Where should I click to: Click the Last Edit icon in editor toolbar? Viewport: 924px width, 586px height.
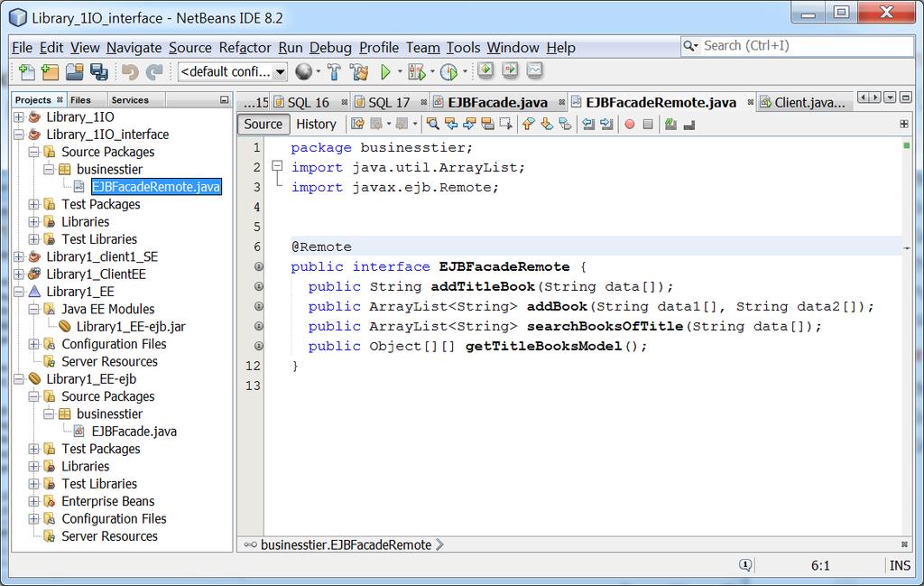coord(357,124)
